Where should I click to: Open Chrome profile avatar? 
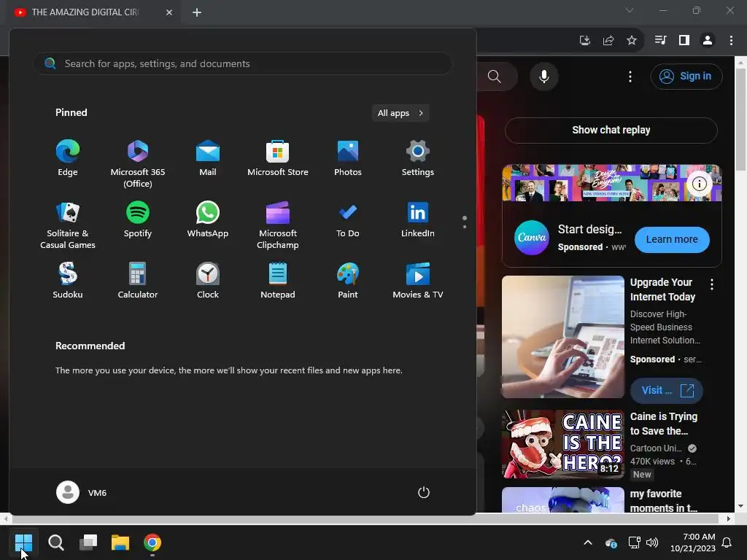(x=708, y=41)
